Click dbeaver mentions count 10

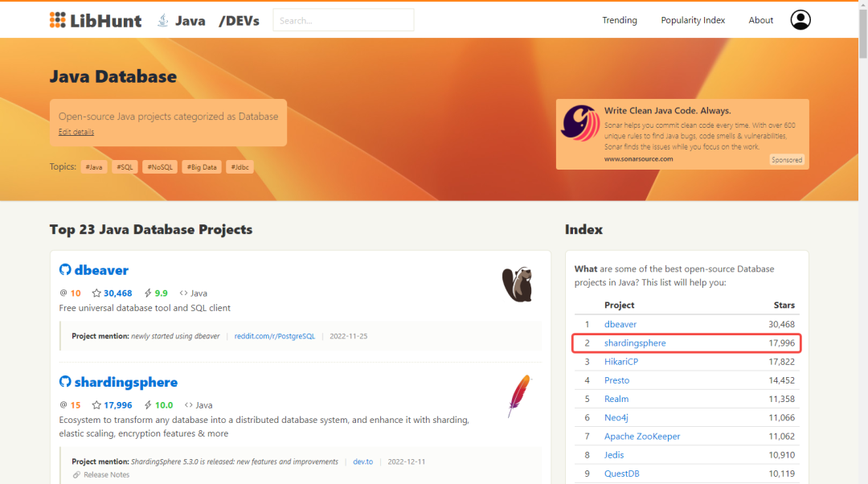(x=76, y=293)
